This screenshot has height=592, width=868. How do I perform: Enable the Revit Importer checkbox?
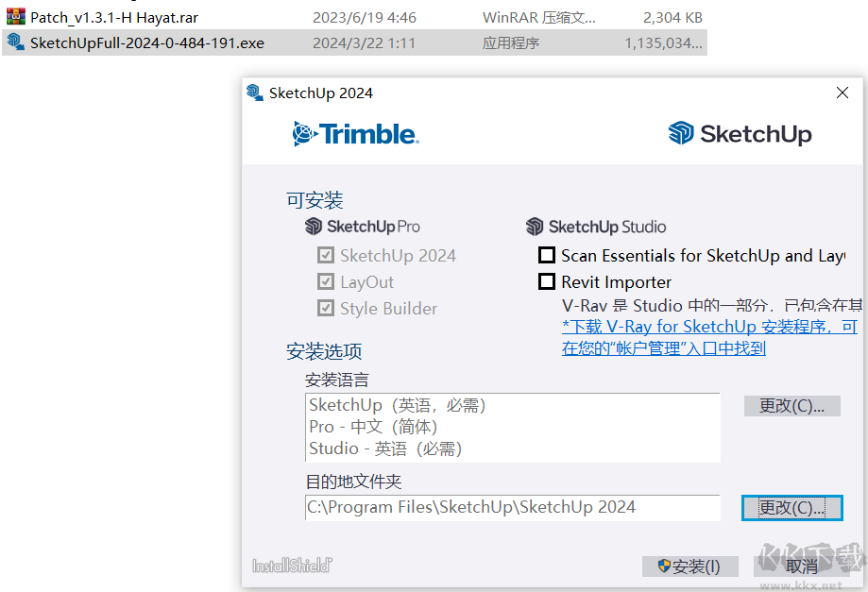pyautogui.click(x=547, y=281)
